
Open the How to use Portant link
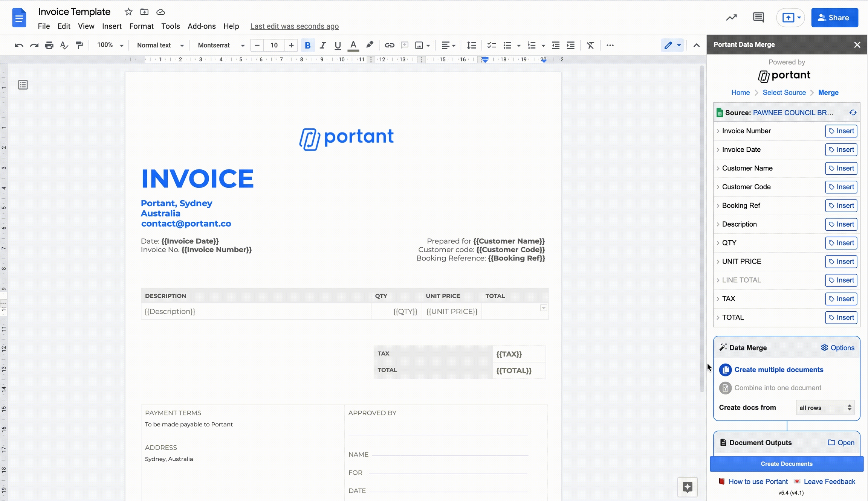[758, 481]
